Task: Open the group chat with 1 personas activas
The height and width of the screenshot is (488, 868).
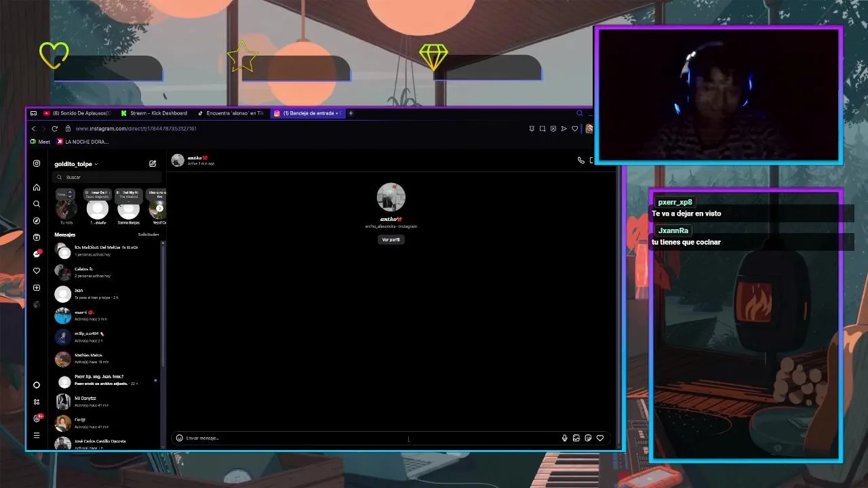Action: (107, 251)
